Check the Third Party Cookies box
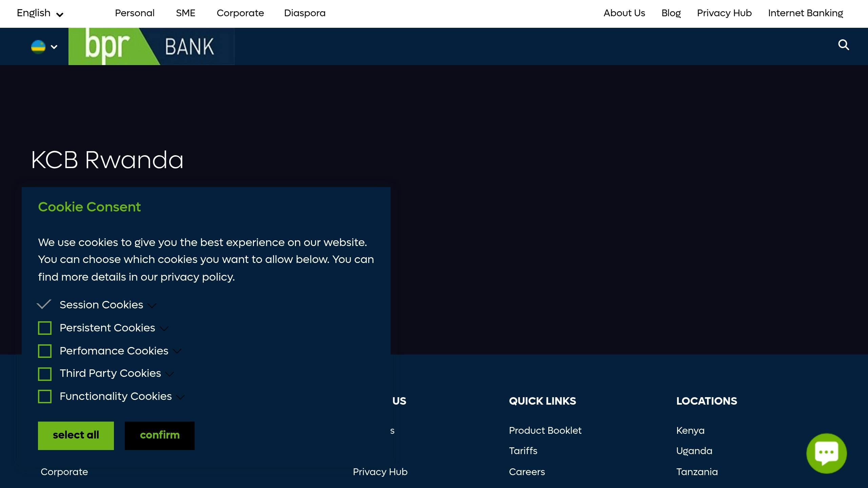The image size is (868, 488). coord(45,374)
